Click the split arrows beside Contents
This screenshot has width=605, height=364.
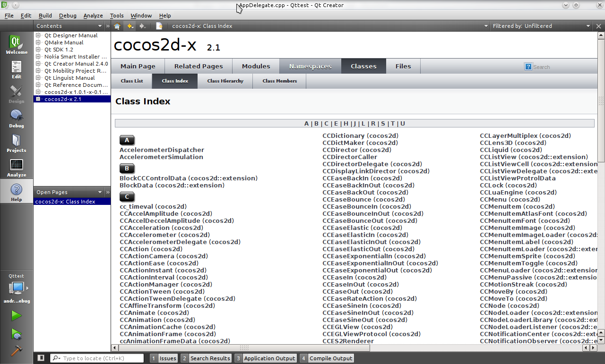click(x=107, y=26)
